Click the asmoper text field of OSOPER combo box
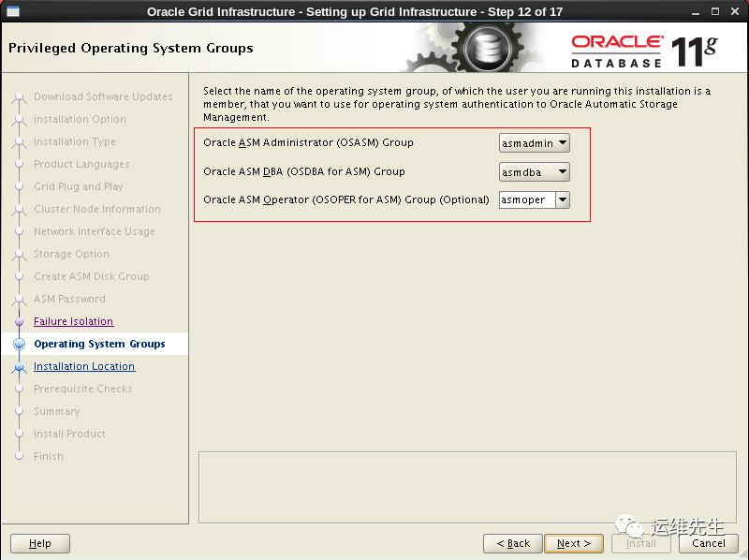Viewport: 749px width, 560px height. pos(527,199)
